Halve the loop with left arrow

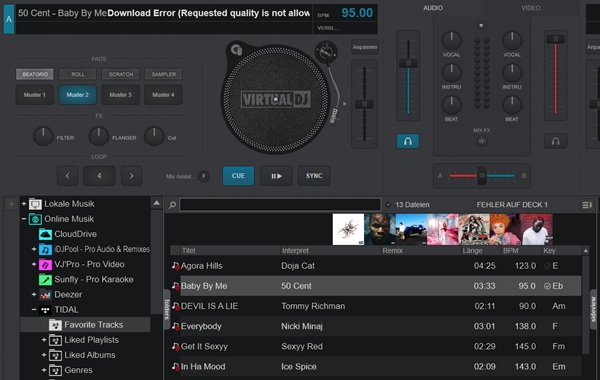tap(68, 176)
